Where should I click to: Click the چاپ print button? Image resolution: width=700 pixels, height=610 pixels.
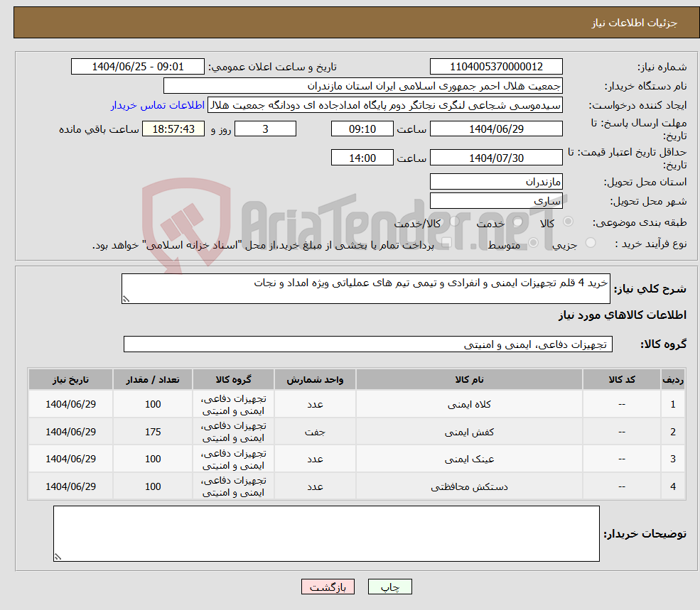point(388,587)
